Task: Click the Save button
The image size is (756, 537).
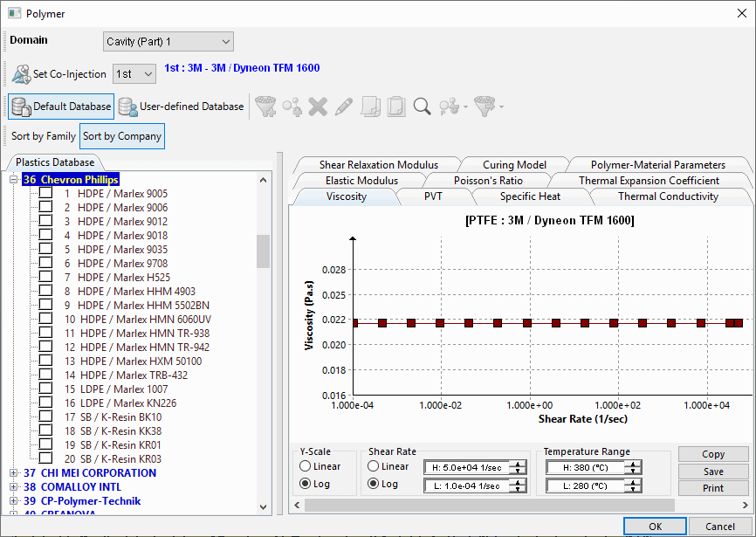Action: (713, 472)
